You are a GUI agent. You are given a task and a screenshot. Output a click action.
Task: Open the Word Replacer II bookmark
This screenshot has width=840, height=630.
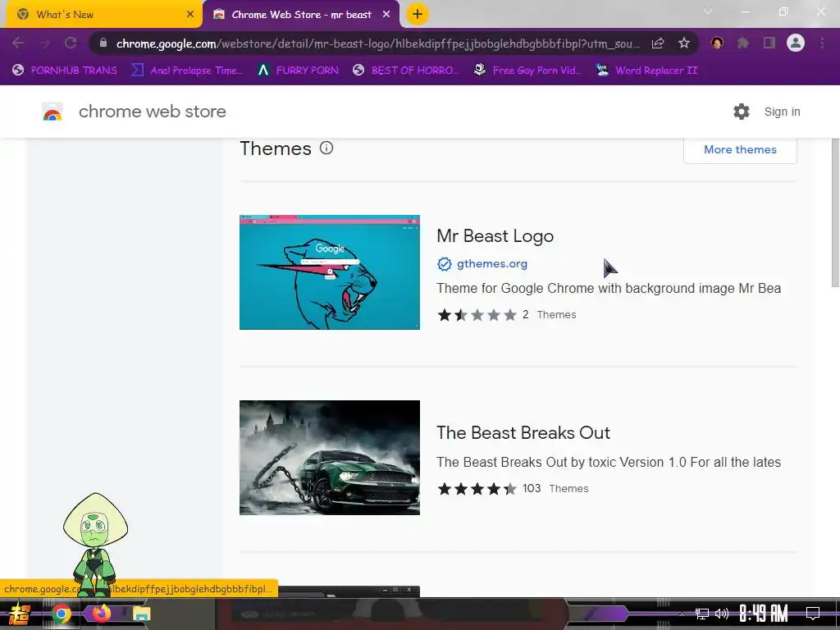[x=646, y=71]
